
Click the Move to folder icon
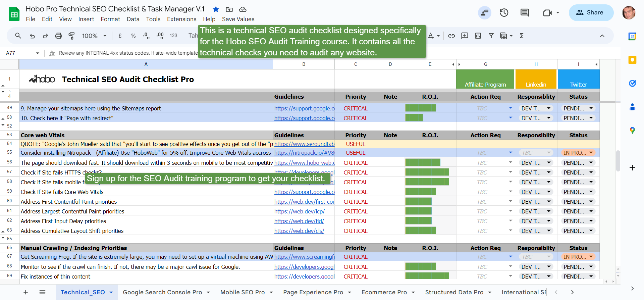point(229,9)
